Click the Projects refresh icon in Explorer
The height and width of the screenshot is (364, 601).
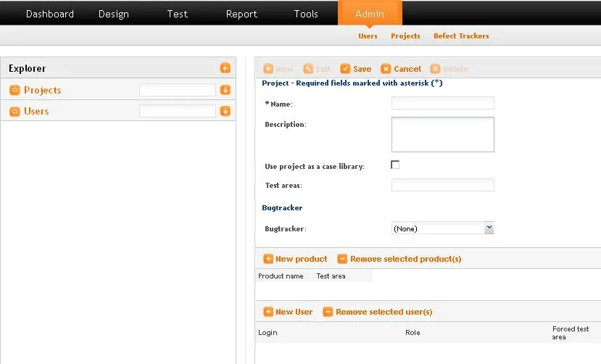[x=14, y=90]
